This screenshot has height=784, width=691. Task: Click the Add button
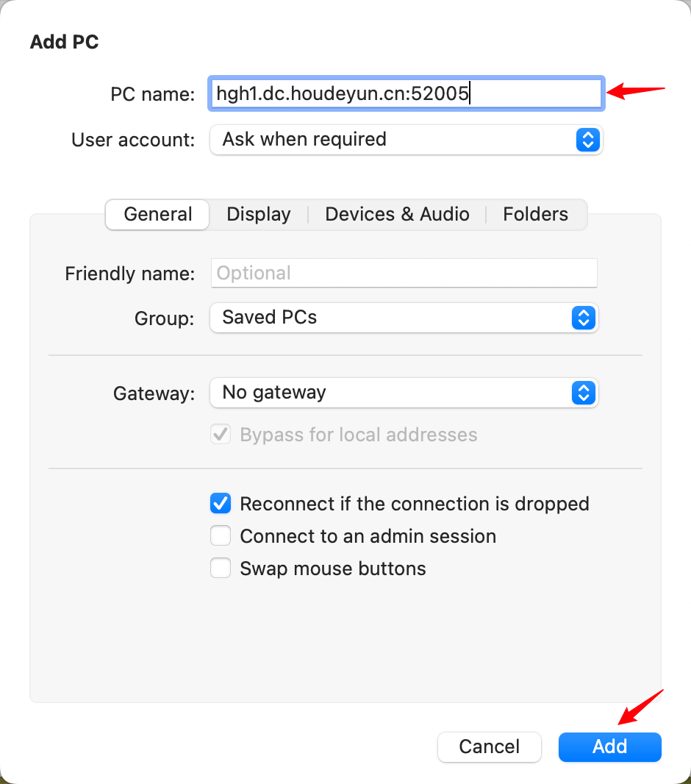(x=610, y=746)
